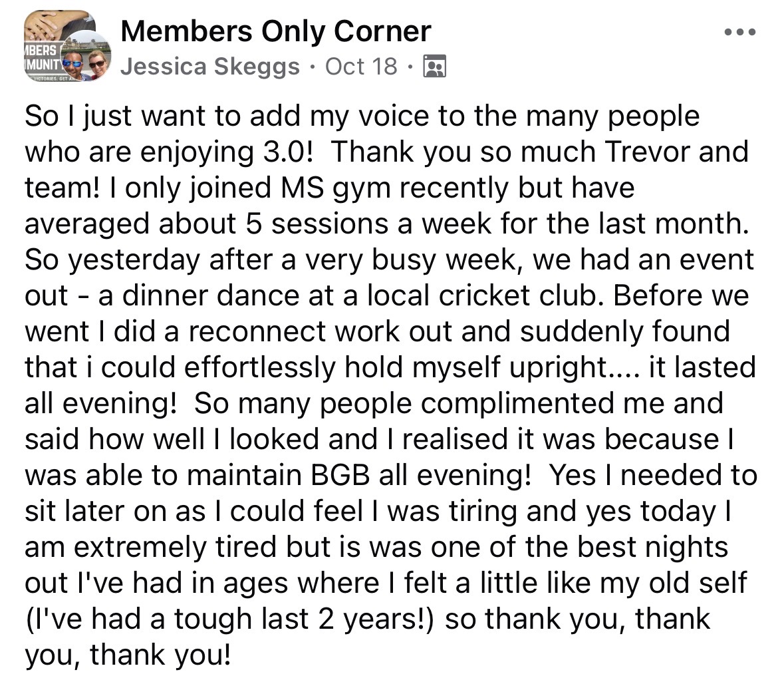The width and height of the screenshot is (784, 678).
Task: Click the group audience icon beside the date
Action: click(x=434, y=67)
